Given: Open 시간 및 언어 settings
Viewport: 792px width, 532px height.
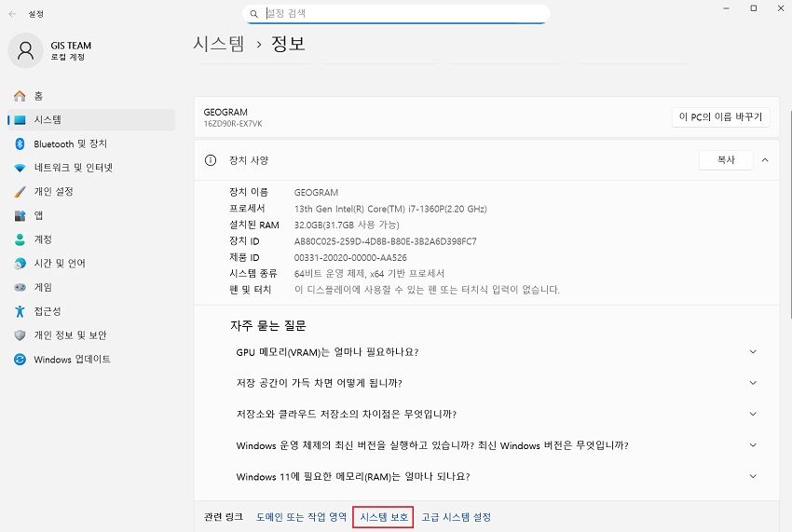Looking at the screenshot, I should point(91,264).
